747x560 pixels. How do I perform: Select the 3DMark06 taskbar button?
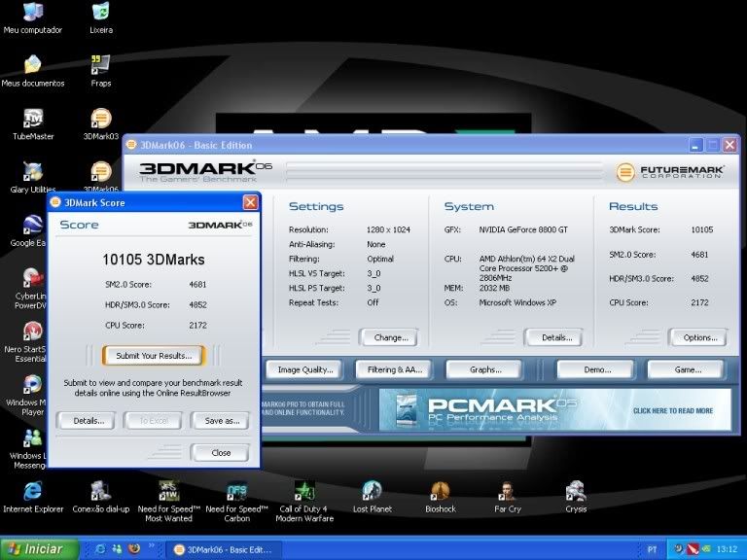click(224, 549)
